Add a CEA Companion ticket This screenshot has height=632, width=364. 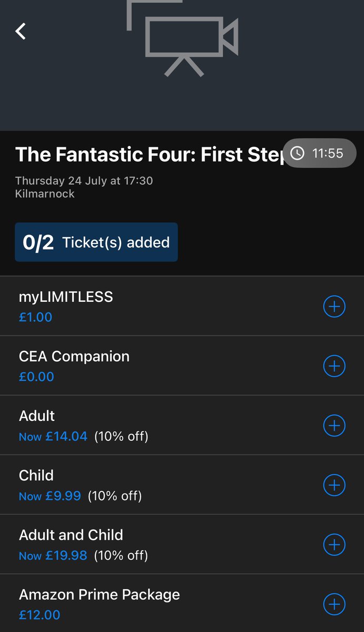334,366
